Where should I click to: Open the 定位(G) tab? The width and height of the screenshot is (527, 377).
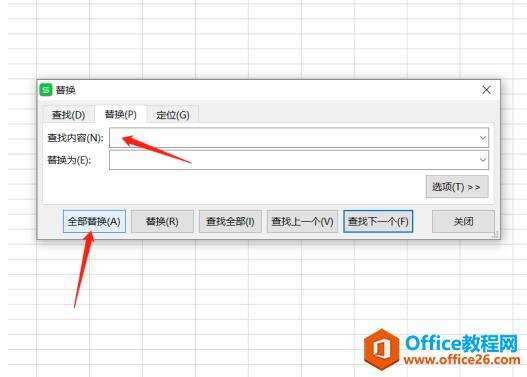(173, 115)
